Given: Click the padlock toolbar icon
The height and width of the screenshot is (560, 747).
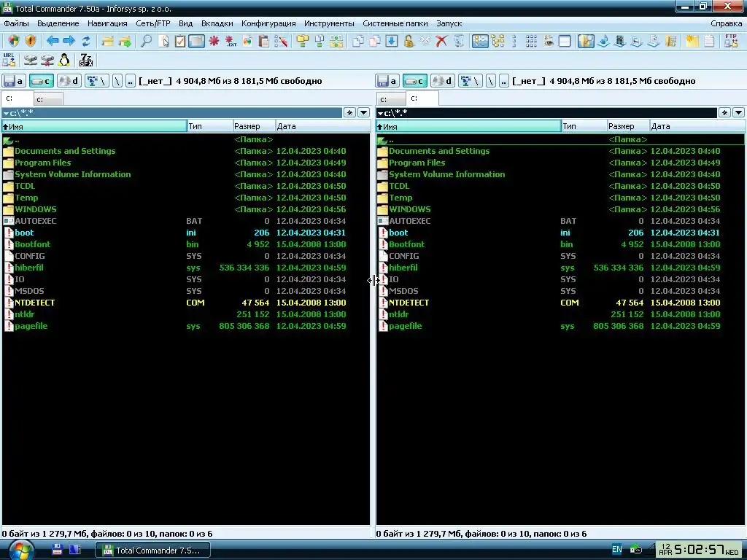Looking at the screenshot, I should [x=409, y=41].
